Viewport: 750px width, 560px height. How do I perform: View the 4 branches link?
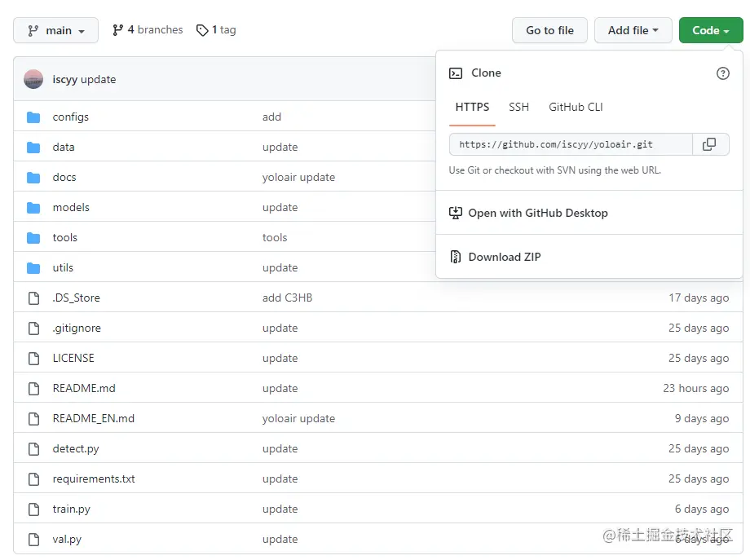[x=148, y=30]
